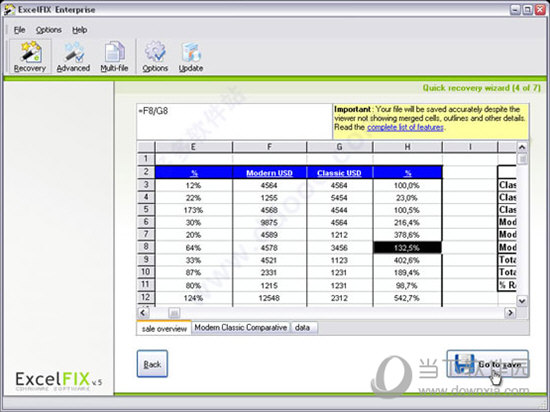Click cell containing 216,4%
550x412 pixels.
coord(407,222)
